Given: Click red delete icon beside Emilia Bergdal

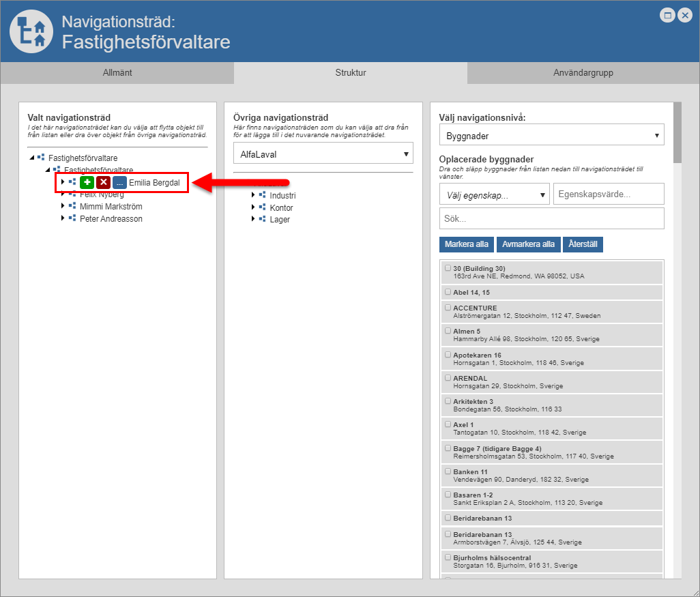Looking at the screenshot, I should click(103, 182).
